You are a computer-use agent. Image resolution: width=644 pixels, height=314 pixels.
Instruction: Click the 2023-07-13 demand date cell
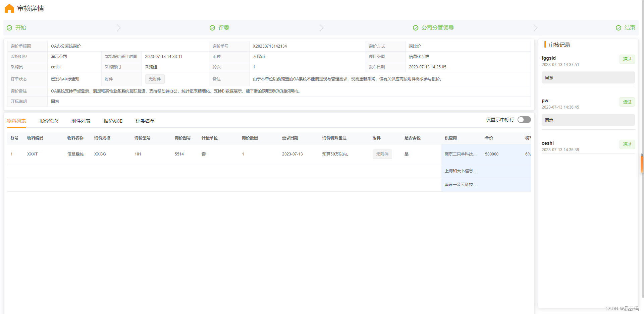[x=292, y=154]
